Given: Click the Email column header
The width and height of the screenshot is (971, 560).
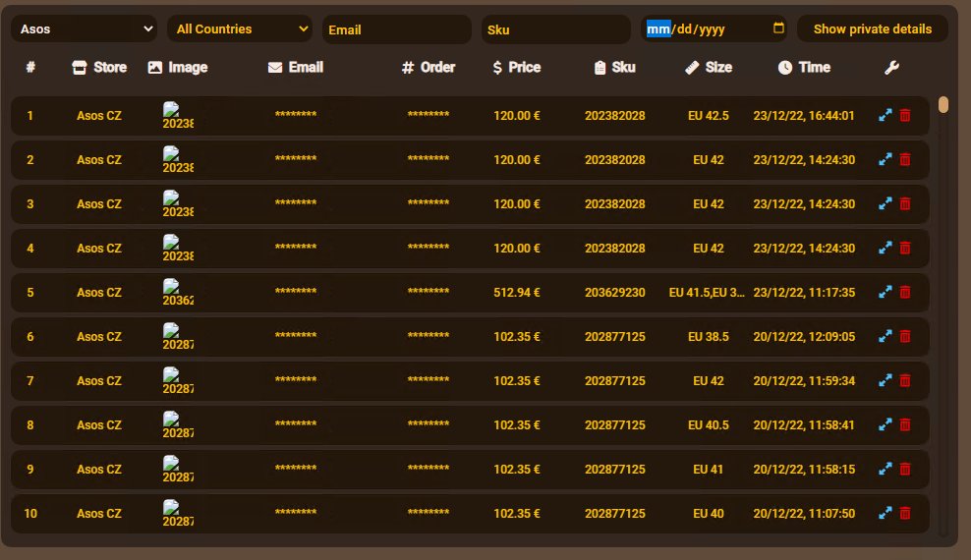Looking at the screenshot, I should point(296,68).
